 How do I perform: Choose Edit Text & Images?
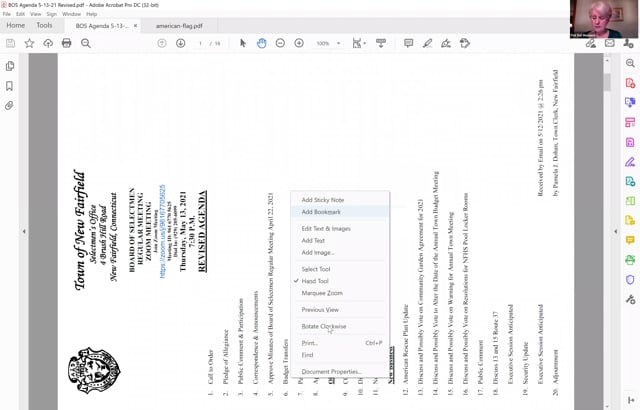tap(340, 228)
